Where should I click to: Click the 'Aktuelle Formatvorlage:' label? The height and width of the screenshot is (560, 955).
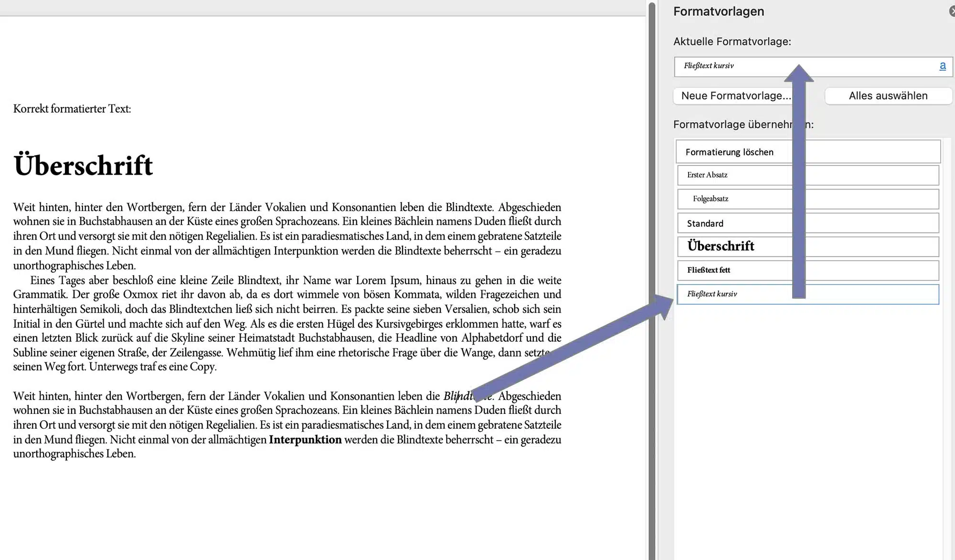pyautogui.click(x=732, y=42)
